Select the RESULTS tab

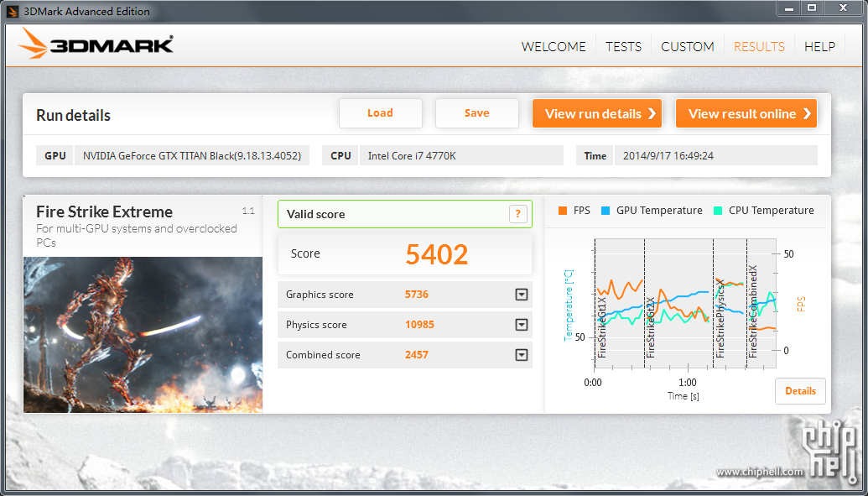(759, 46)
